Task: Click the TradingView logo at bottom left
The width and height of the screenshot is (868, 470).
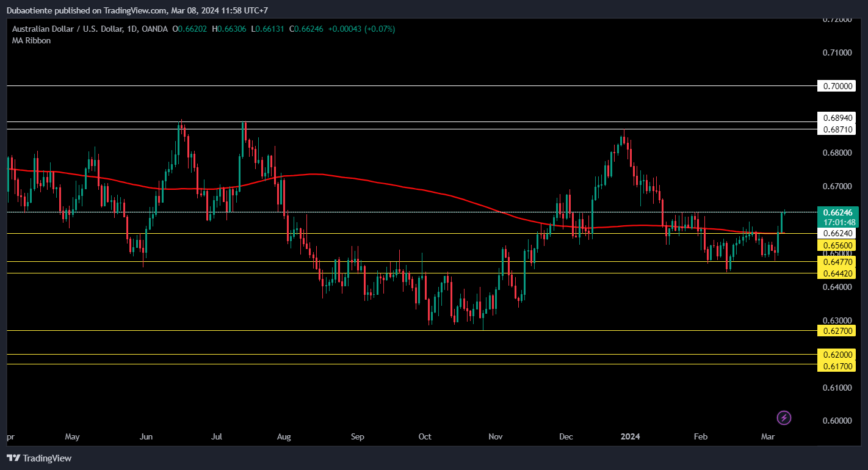Action: (39, 458)
